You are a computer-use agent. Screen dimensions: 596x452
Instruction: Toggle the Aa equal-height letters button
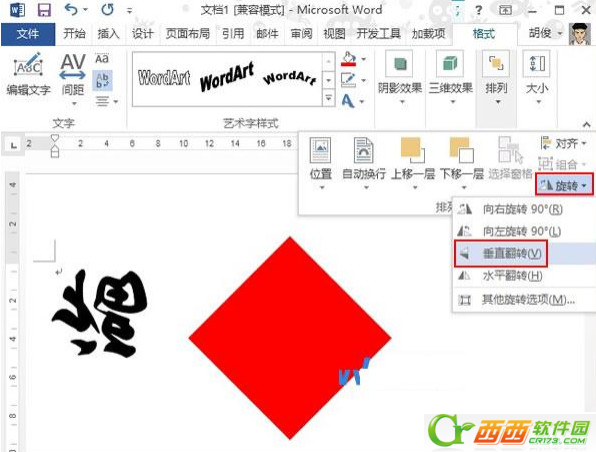(x=102, y=59)
